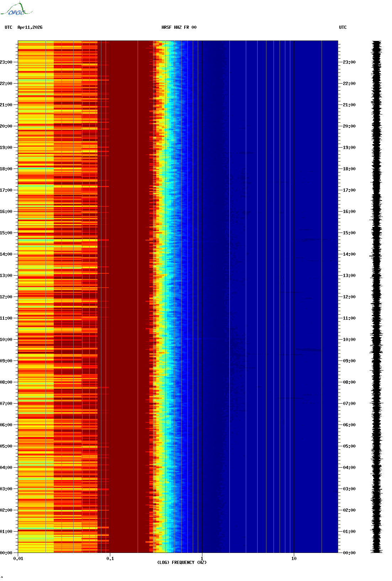Click the right-axis 11:00 time label
This screenshot has width=392, height=581.
tap(349, 318)
